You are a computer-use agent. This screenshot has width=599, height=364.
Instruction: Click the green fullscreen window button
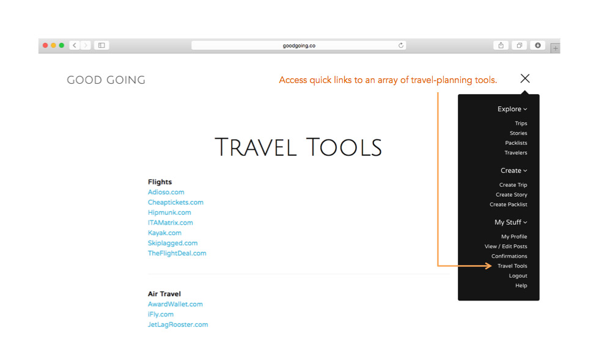[x=62, y=45]
